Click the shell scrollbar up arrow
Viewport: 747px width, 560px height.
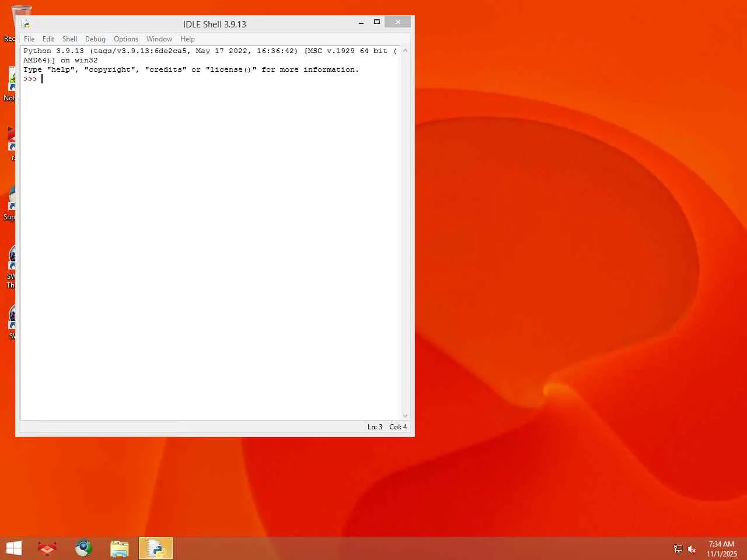pyautogui.click(x=405, y=51)
